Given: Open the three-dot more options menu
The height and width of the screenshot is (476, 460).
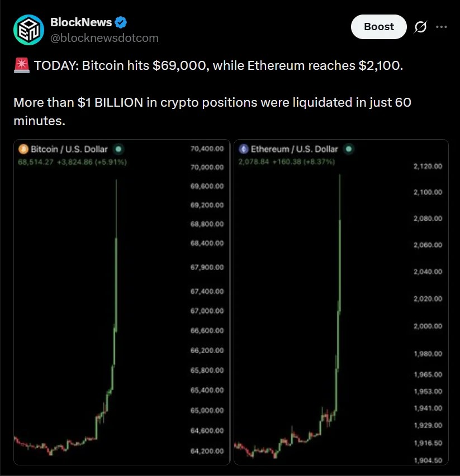Looking at the screenshot, I should point(441,27).
